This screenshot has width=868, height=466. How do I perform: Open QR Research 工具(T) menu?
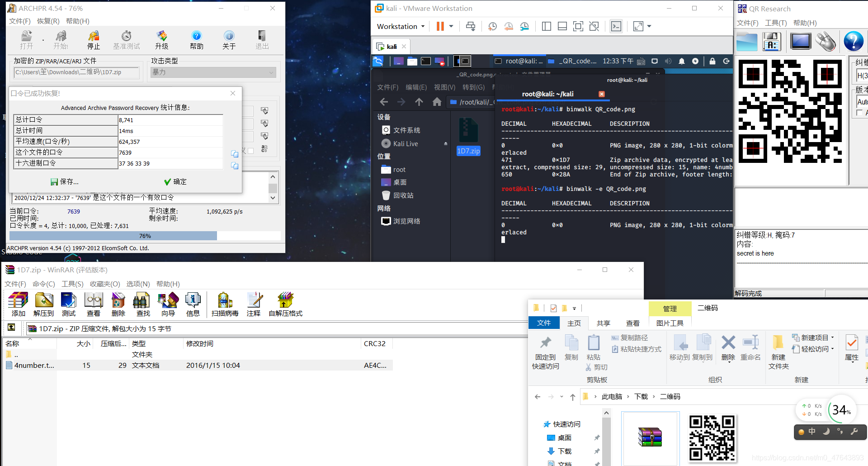776,23
